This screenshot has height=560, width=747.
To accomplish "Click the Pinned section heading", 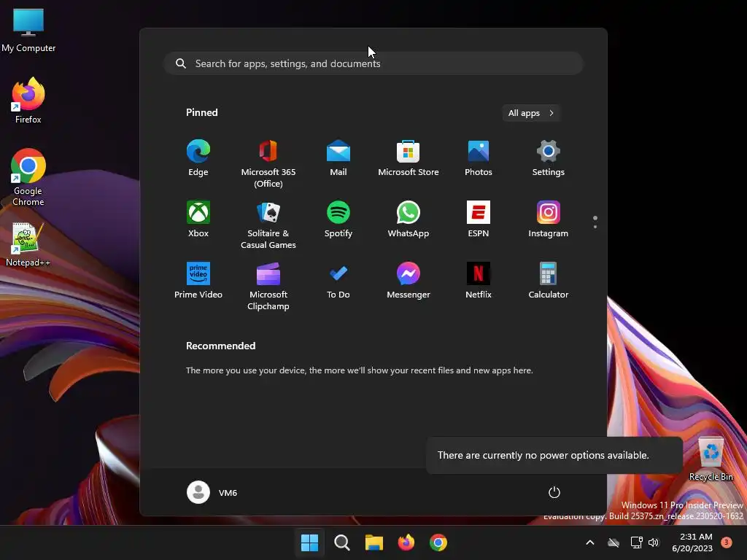I will pos(202,112).
